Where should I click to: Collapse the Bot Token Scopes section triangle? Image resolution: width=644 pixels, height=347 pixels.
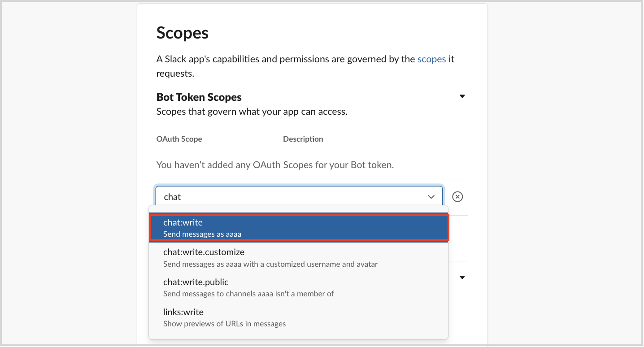tap(462, 96)
